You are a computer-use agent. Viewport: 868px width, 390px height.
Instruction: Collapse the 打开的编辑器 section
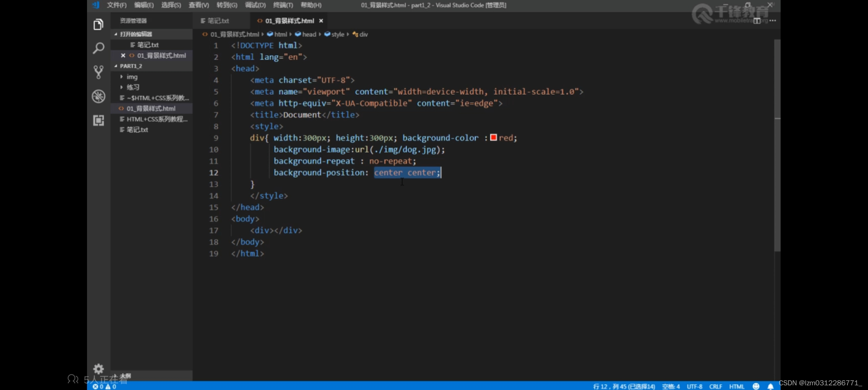pos(152,34)
